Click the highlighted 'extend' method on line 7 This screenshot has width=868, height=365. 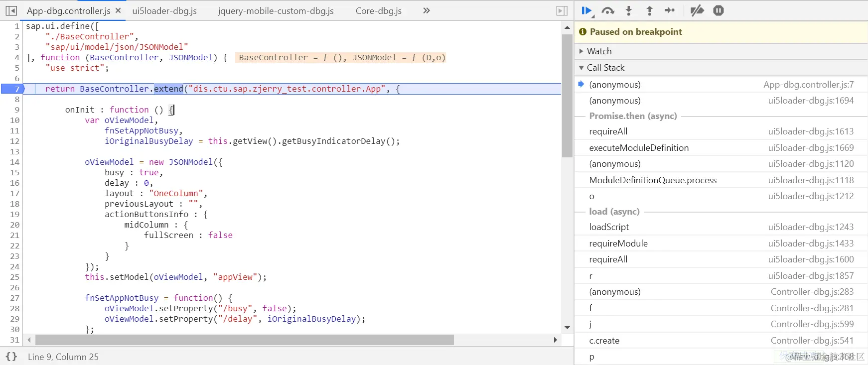pos(168,89)
